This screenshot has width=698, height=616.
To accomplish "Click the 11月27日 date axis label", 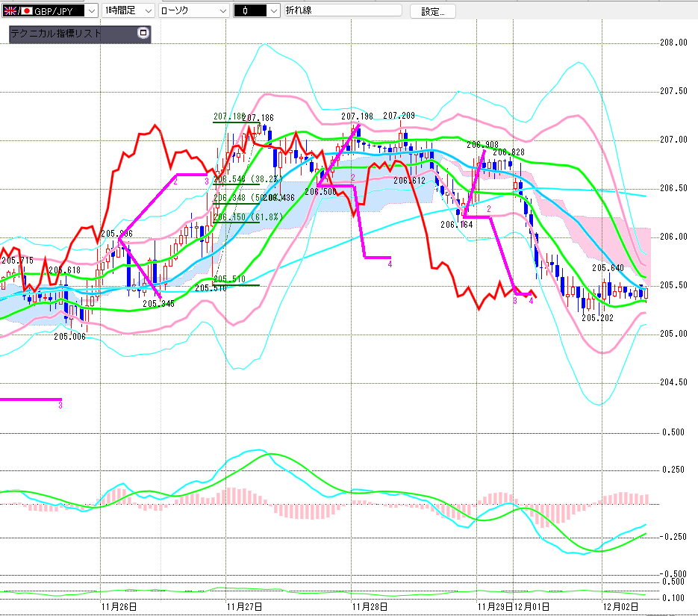I will pos(244,606).
